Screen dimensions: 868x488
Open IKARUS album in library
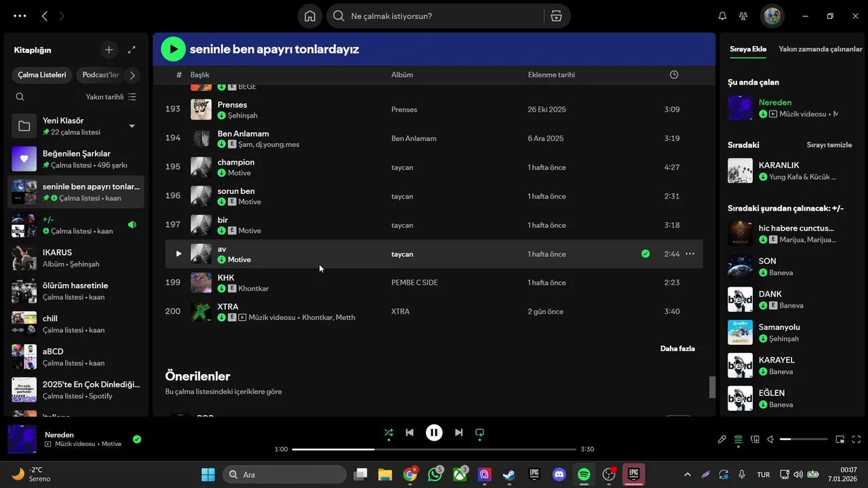pyautogui.click(x=77, y=258)
